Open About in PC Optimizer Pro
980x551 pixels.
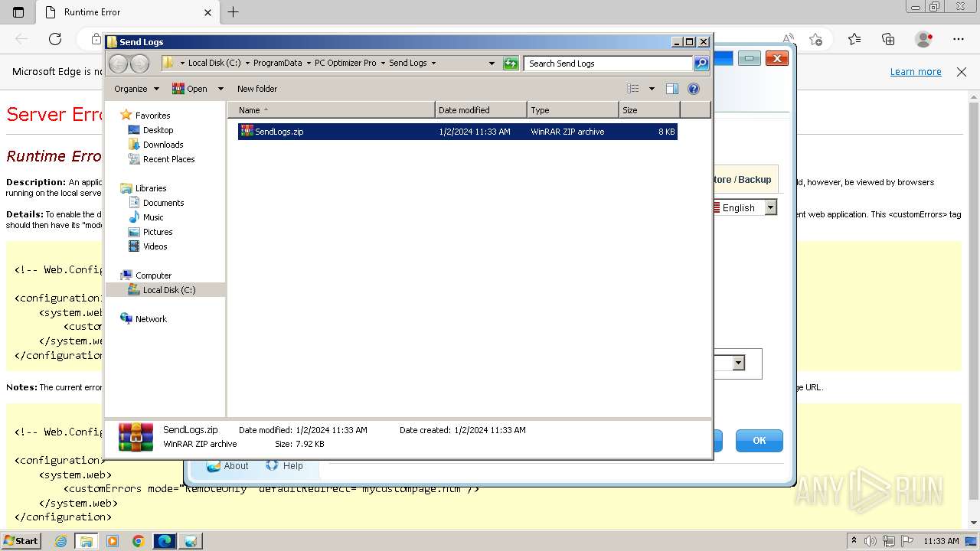coord(227,465)
